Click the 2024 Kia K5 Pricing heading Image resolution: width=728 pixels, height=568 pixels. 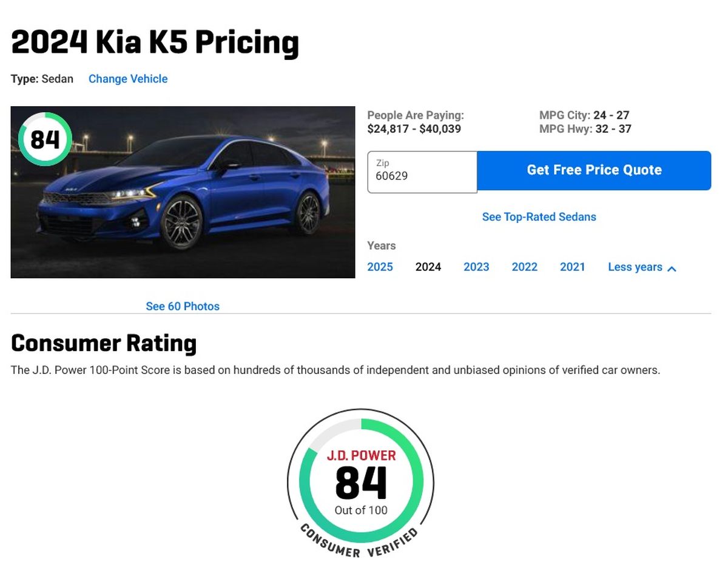155,41
